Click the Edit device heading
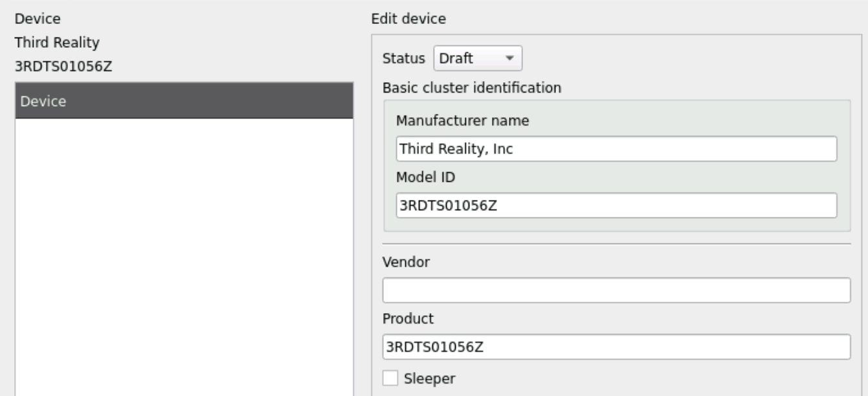Viewport: 868px width, 396px height. click(x=408, y=19)
